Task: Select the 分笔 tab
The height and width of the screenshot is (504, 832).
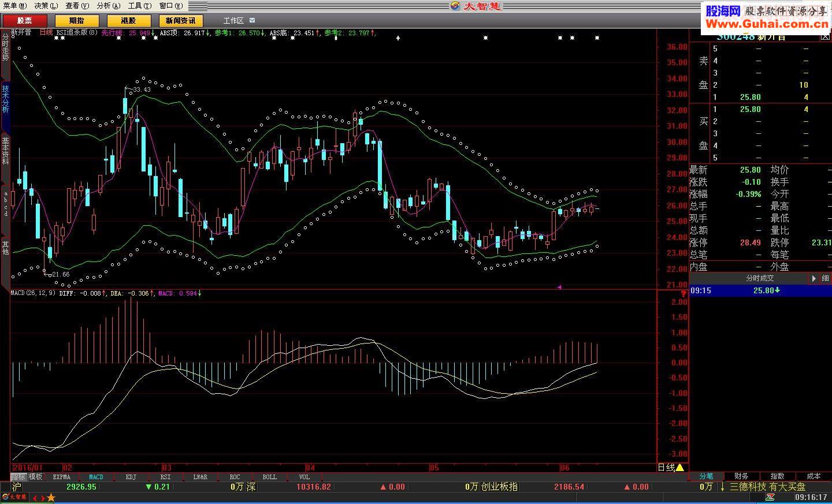Action: (x=707, y=476)
